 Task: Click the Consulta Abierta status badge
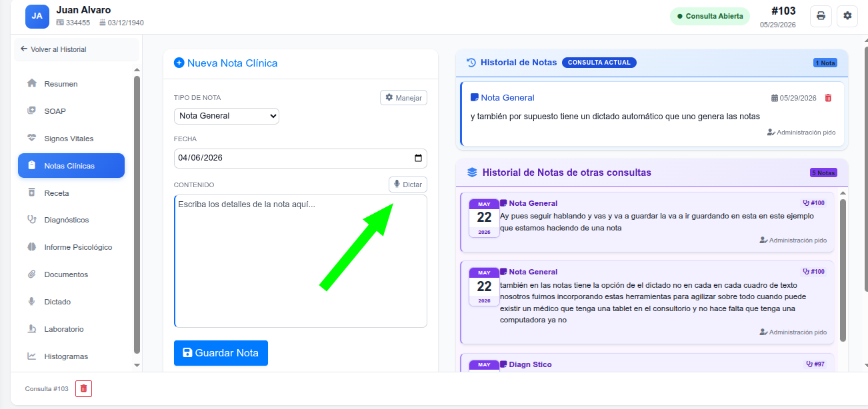pyautogui.click(x=710, y=16)
